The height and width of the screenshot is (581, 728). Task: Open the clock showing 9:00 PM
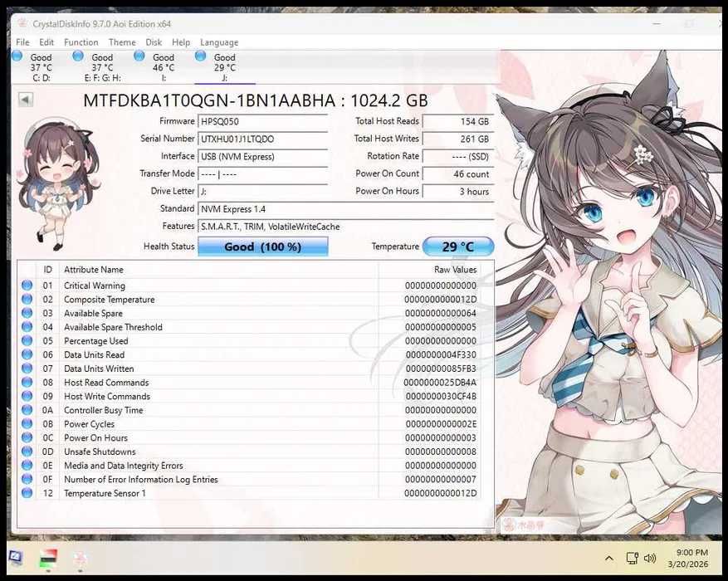[688, 559]
